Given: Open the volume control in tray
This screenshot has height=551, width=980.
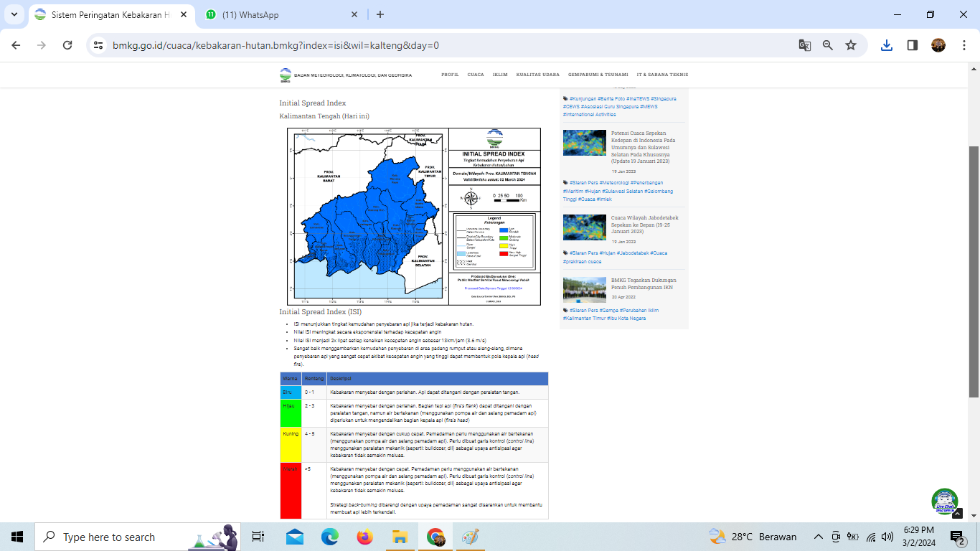Looking at the screenshot, I should (887, 537).
